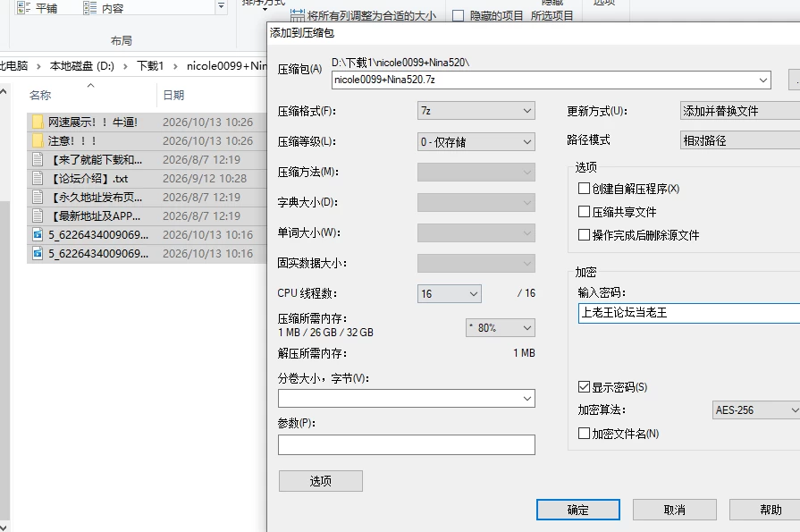800x532 pixels.
Task: Enable 加密文件名(N) checkbox
Action: point(585,434)
